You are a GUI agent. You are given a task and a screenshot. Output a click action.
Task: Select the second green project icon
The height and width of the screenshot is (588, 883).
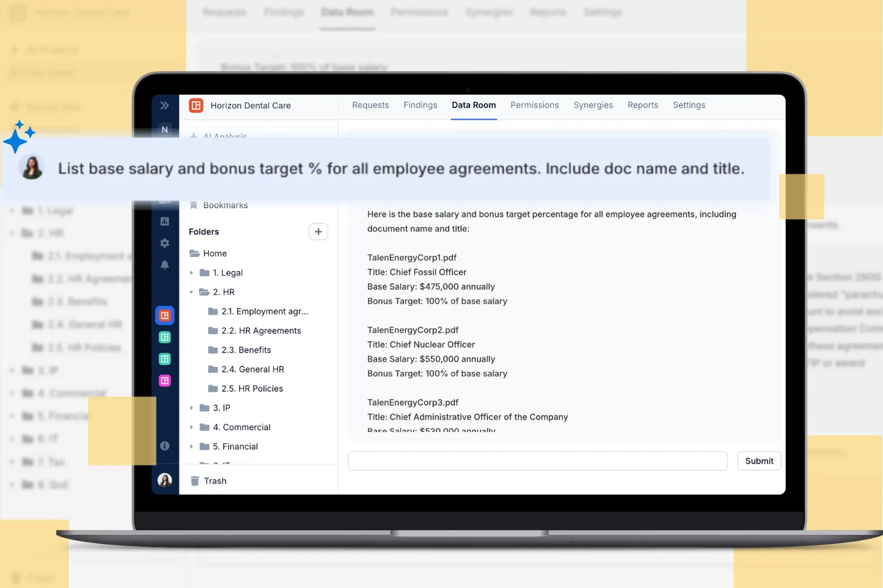(x=165, y=359)
